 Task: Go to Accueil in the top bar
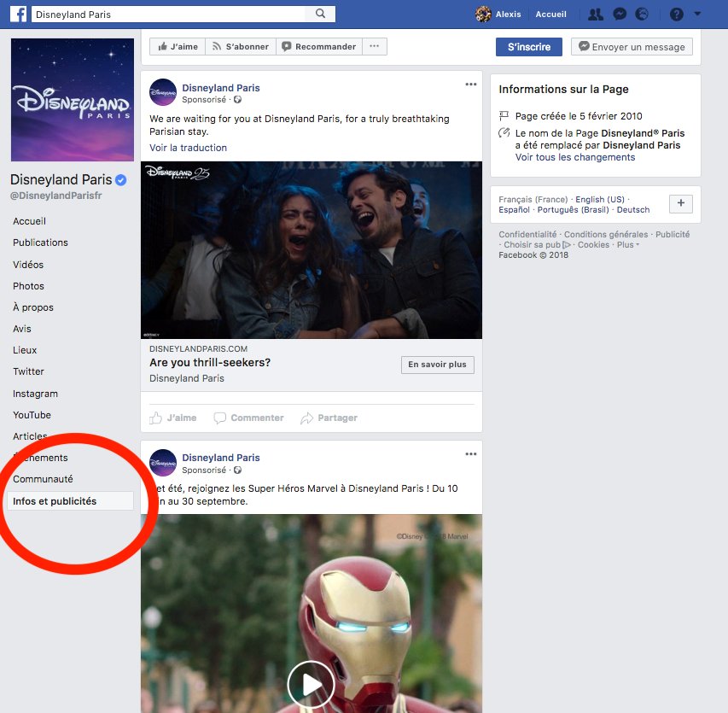pyautogui.click(x=550, y=15)
